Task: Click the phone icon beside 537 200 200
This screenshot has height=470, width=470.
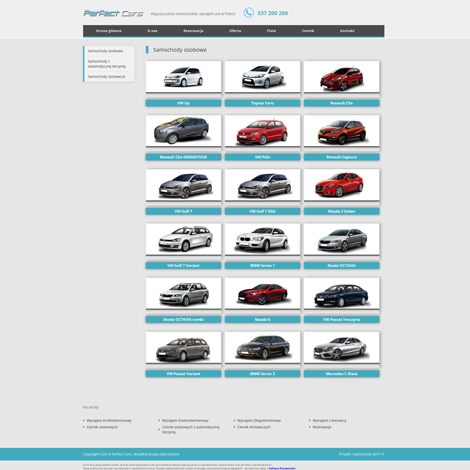Action: 249,13
